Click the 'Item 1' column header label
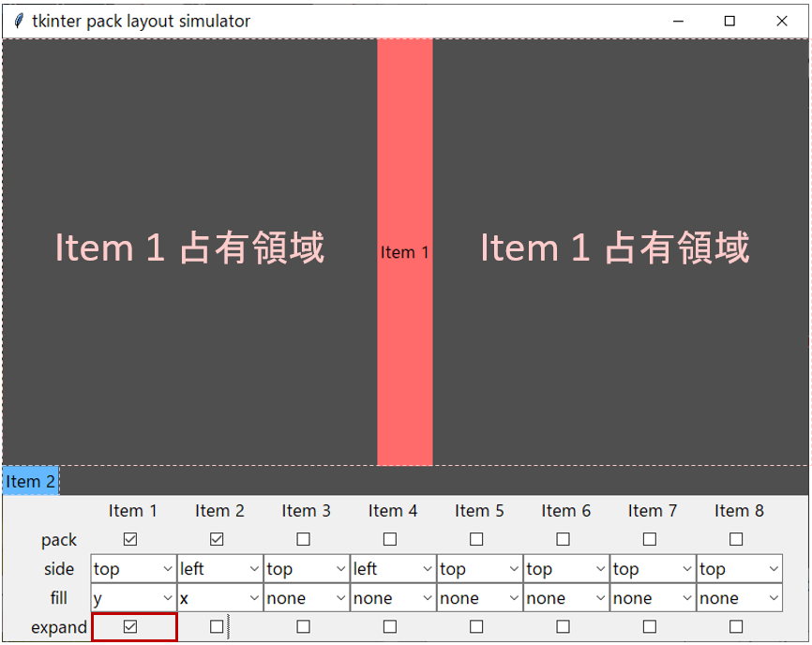Screen dimensions: 812x645 (132, 511)
